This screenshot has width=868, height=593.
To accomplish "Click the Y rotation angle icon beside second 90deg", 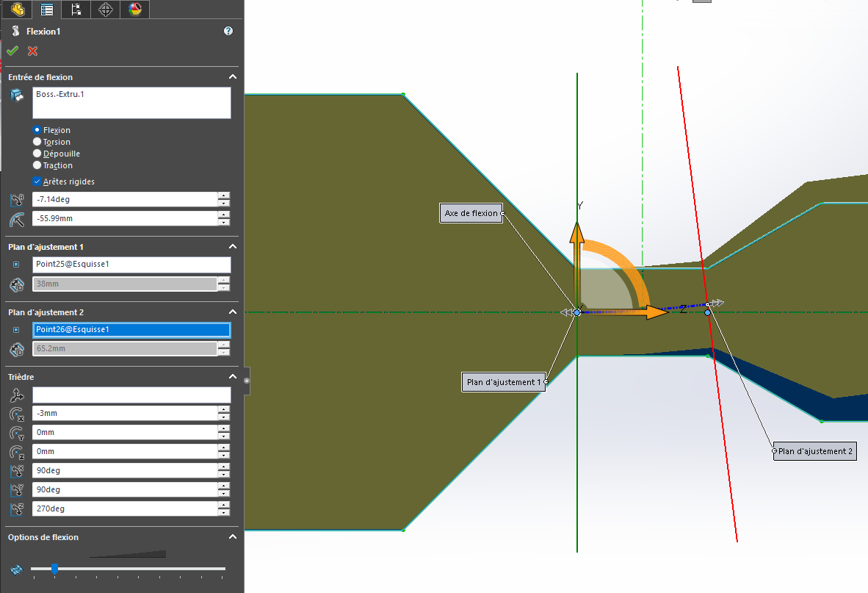I will point(17,490).
